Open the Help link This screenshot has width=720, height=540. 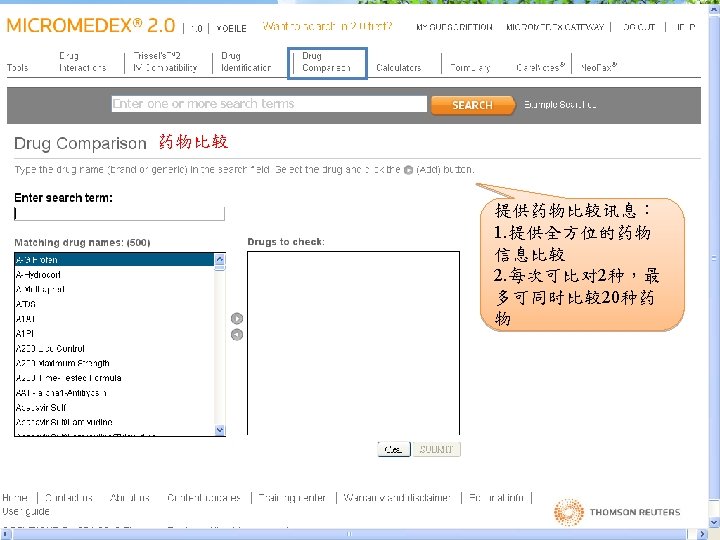686,27
